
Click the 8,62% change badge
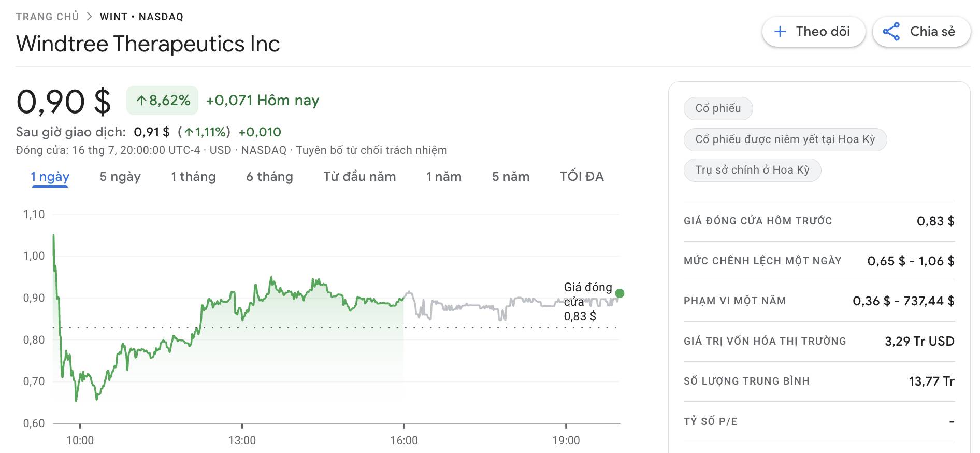point(162,101)
